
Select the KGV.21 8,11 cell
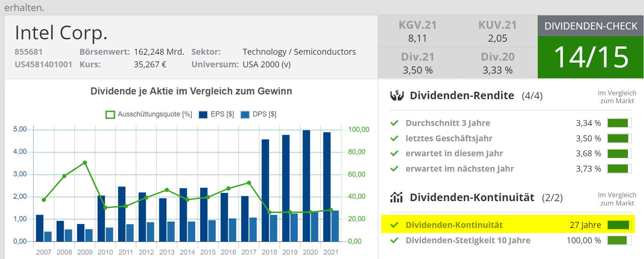point(418,31)
